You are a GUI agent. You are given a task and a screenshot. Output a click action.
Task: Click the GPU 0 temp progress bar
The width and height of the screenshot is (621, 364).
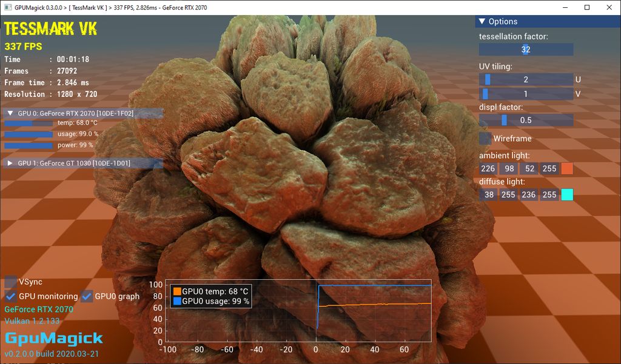coord(29,124)
